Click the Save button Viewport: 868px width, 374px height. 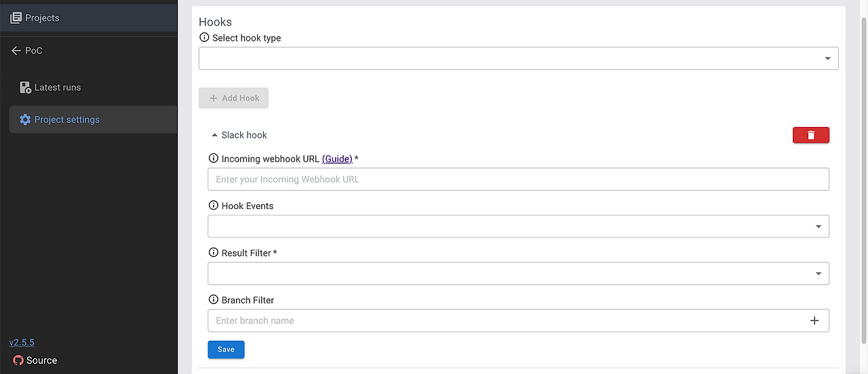click(x=226, y=350)
